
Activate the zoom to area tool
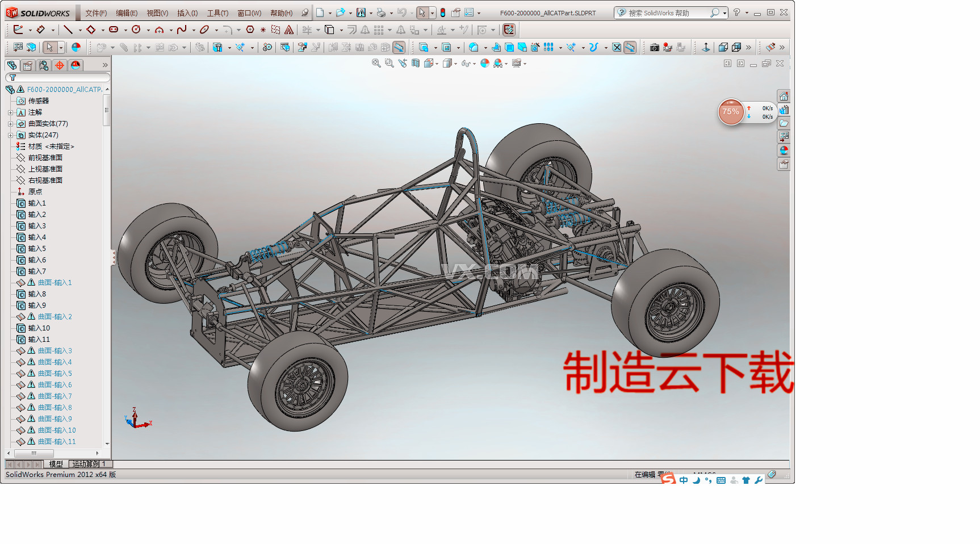[388, 63]
